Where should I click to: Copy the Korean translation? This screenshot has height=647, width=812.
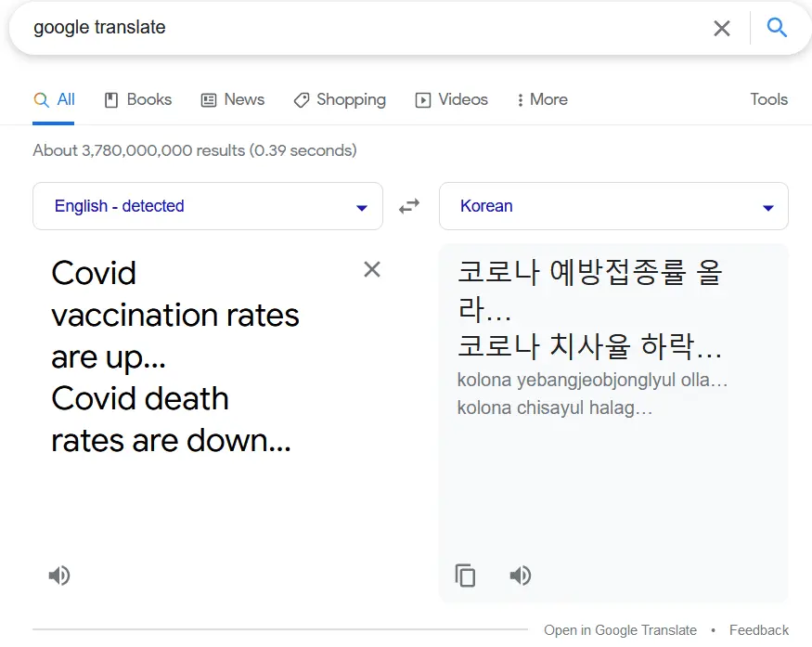tap(465, 576)
